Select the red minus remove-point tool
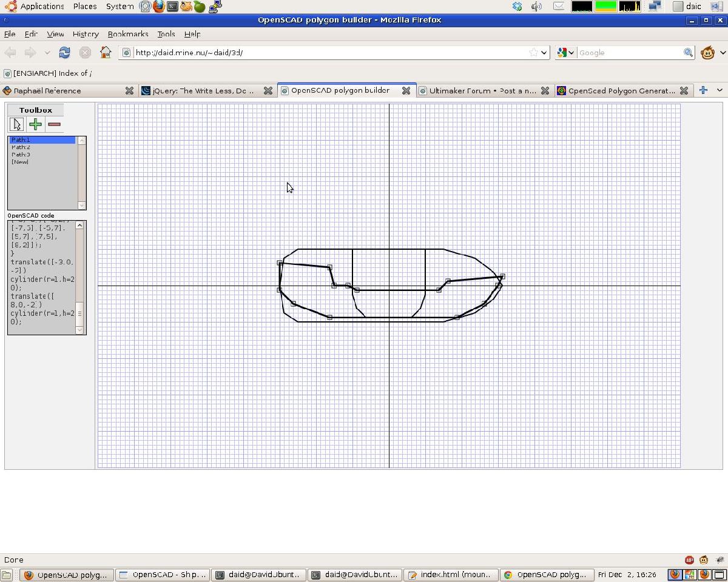The image size is (728, 582). [x=53, y=124]
